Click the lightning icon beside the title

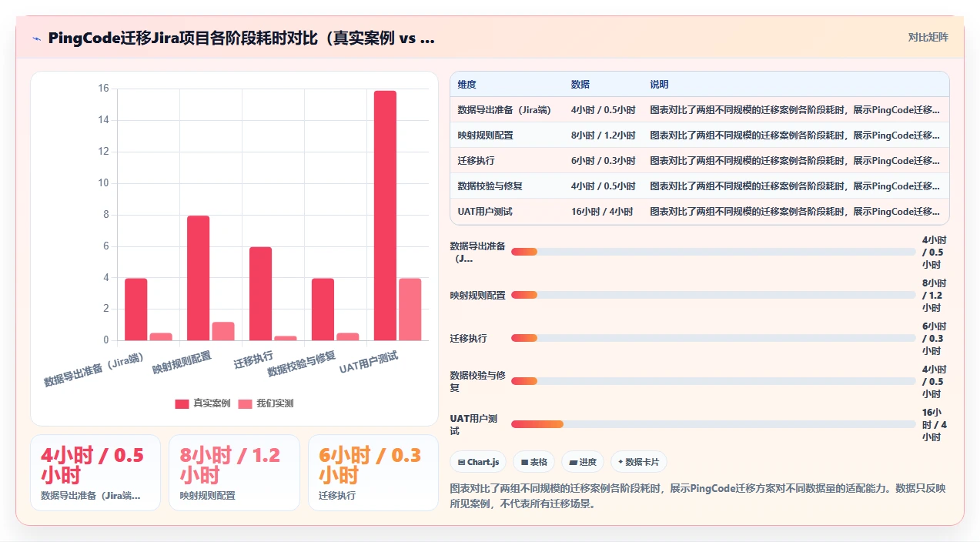36,38
